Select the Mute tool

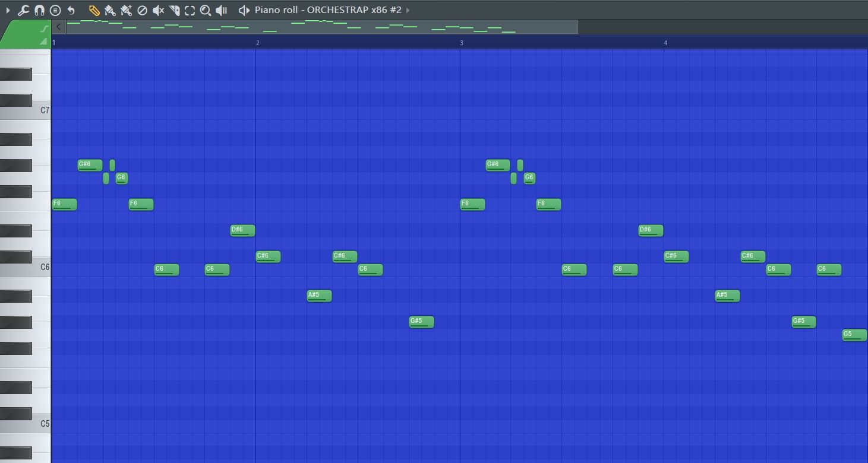(158, 10)
